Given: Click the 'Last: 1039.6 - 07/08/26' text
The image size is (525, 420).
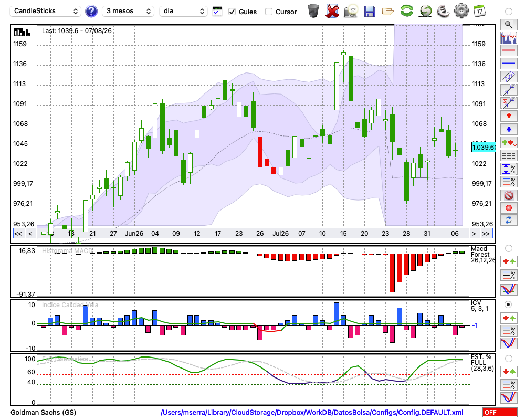Looking at the screenshot, I should click(77, 31).
